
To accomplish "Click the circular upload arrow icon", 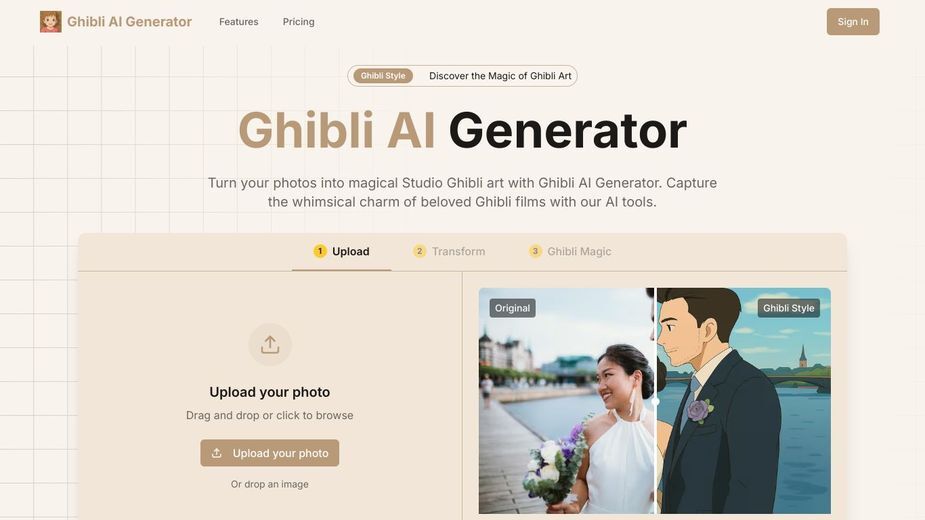I will pos(270,345).
